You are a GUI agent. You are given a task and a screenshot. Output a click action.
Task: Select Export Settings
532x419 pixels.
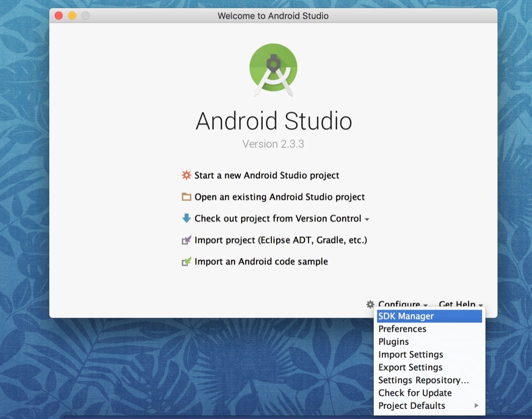click(410, 367)
